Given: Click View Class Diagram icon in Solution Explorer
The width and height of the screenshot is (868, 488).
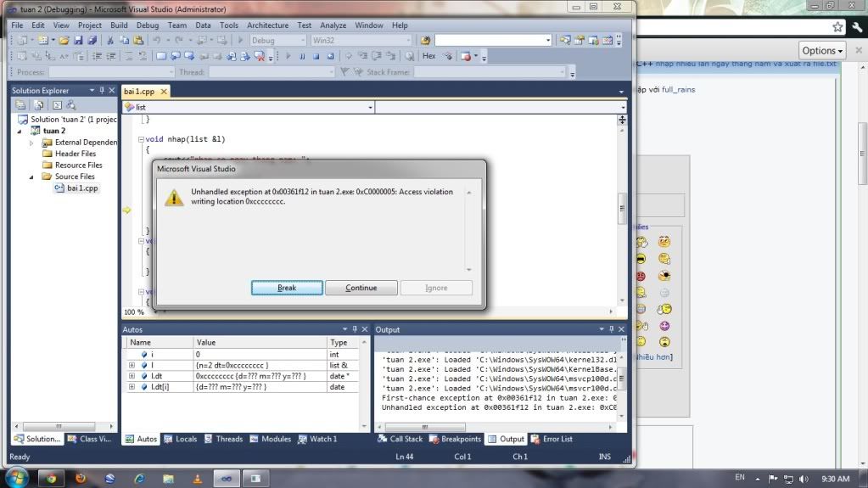Looking at the screenshot, I should (71, 104).
